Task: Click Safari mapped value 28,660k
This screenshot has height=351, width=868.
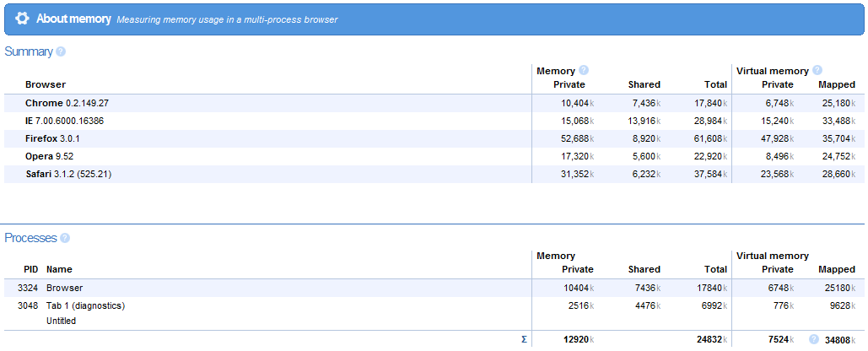Action: (838, 174)
